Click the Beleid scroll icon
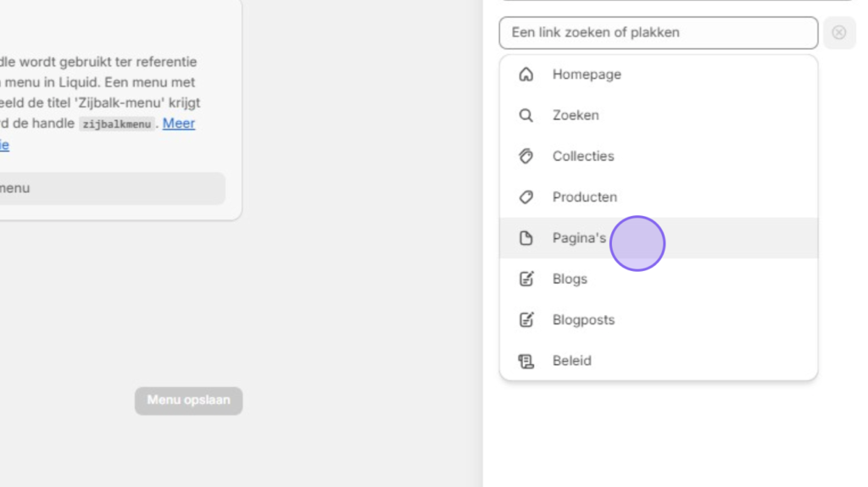Screen dimensions: 868x487 pyautogui.click(x=526, y=361)
